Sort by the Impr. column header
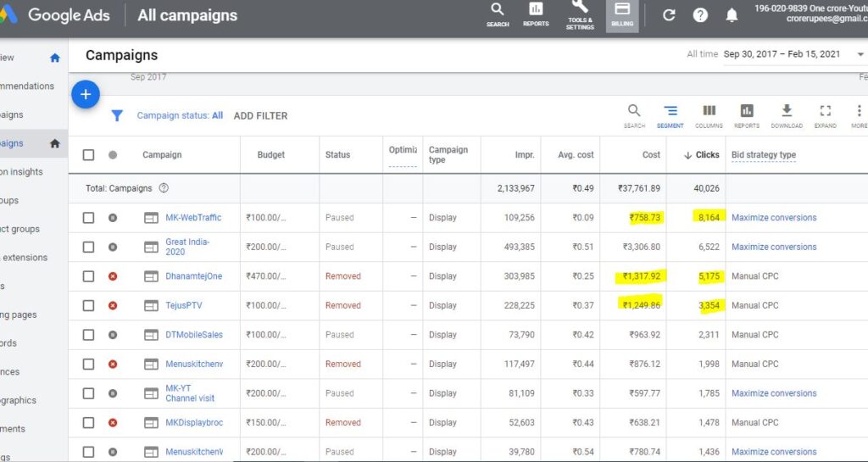The image size is (868, 462). (x=525, y=155)
